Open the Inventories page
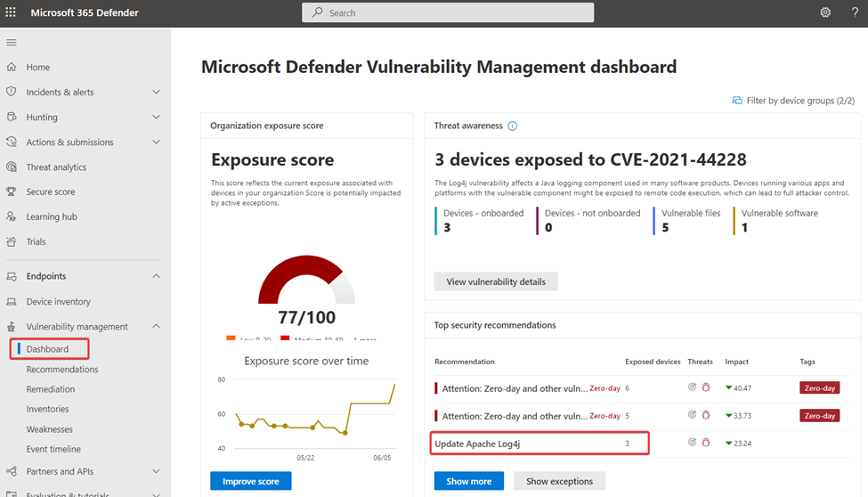The width and height of the screenshot is (868, 497). [x=47, y=409]
